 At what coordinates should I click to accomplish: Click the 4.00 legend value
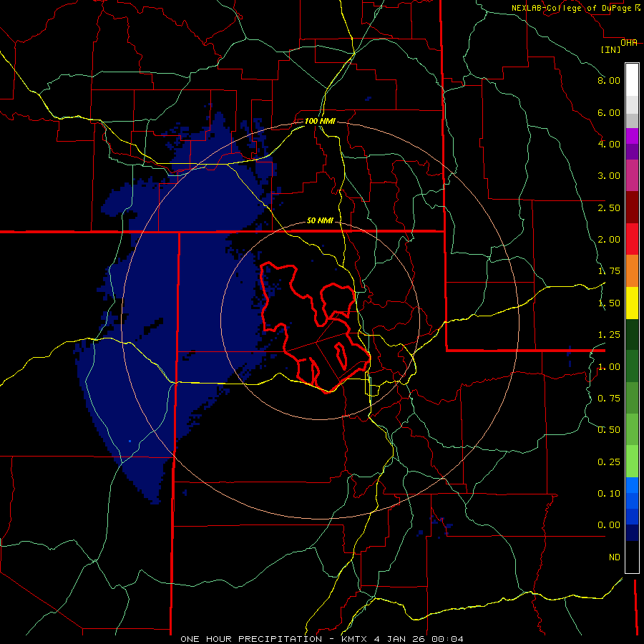point(609,144)
